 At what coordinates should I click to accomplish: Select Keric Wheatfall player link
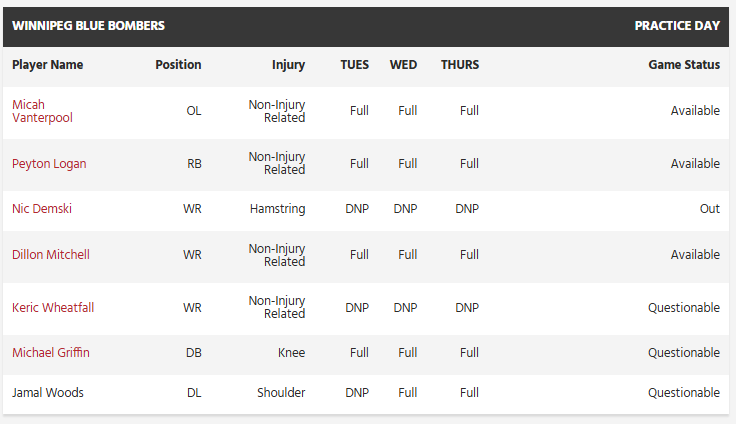(53, 308)
